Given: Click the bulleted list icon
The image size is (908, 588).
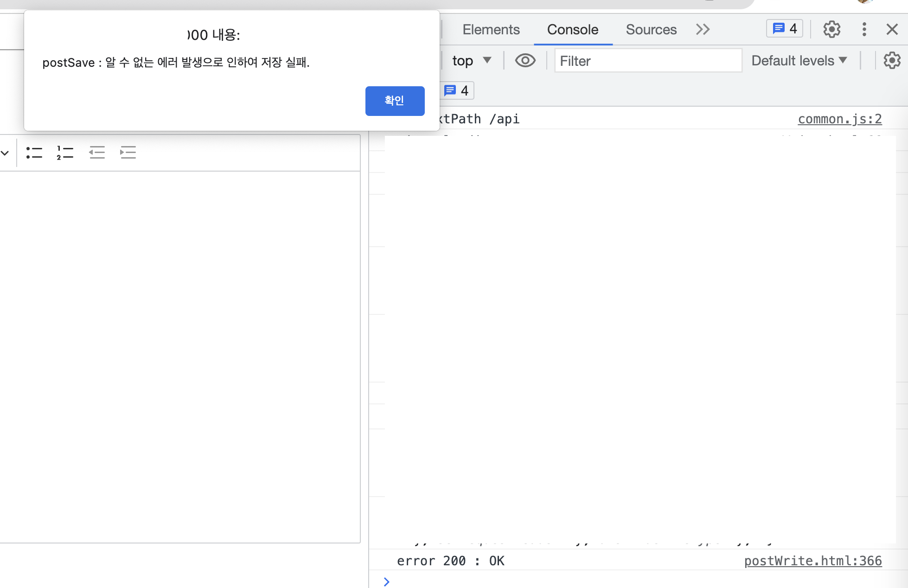Looking at the screenshot, I should point(34,153).
